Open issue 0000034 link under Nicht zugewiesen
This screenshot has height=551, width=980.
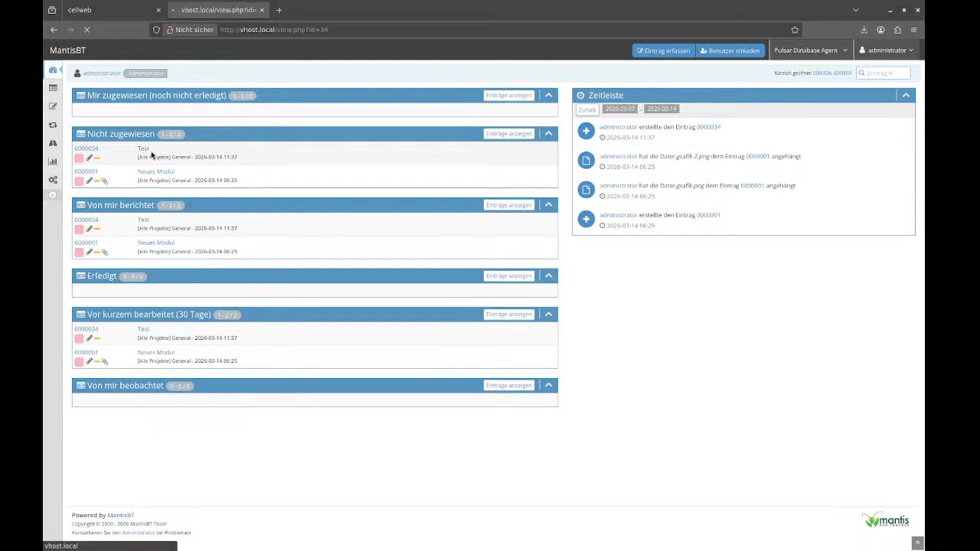pos(87,148)
